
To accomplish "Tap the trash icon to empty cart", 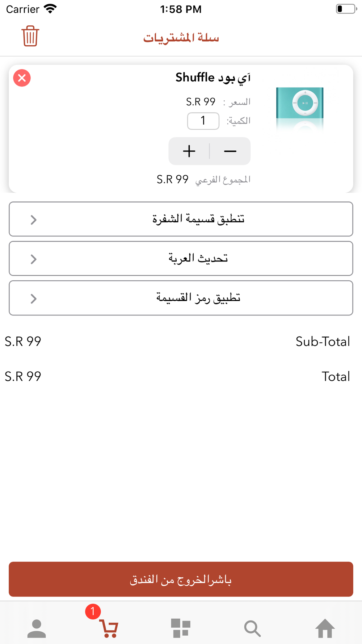I will pyautogui.click(x=30, y=36).
